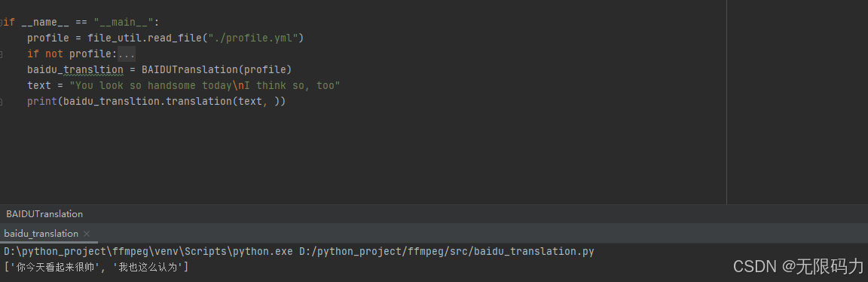Click the vertical right margin guide line
Screen dimensions: 868x282
click(x=727, y=102)
